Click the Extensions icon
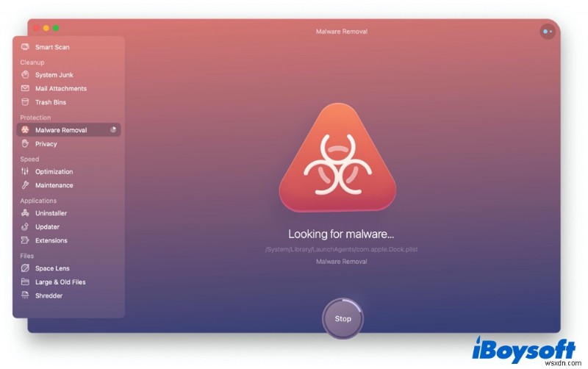This screenshot has height=369, width=588. 25,240
